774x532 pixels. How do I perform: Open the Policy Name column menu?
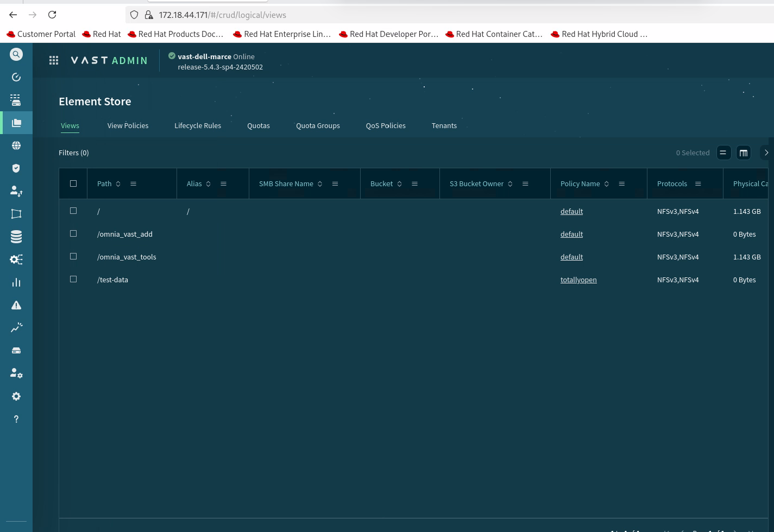tap(622, 184)
